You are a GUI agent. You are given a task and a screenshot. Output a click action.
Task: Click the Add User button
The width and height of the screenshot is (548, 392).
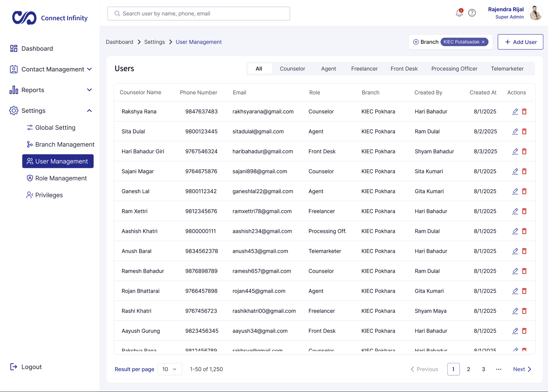pyautogui.click(x=520, y=42)
